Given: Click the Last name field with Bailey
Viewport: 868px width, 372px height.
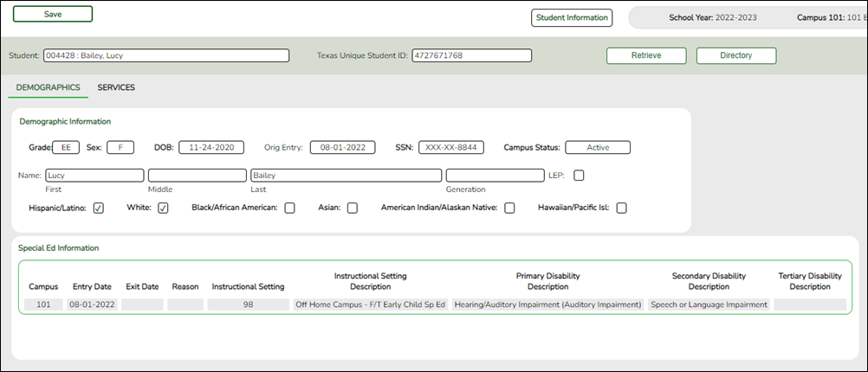Looking at the screenshot, I should (346, 176).
